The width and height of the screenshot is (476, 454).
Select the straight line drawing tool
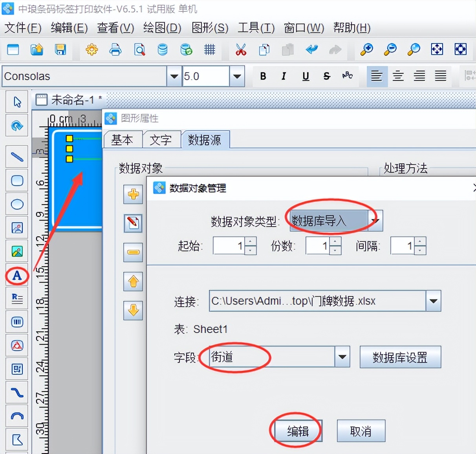(17, 157)
